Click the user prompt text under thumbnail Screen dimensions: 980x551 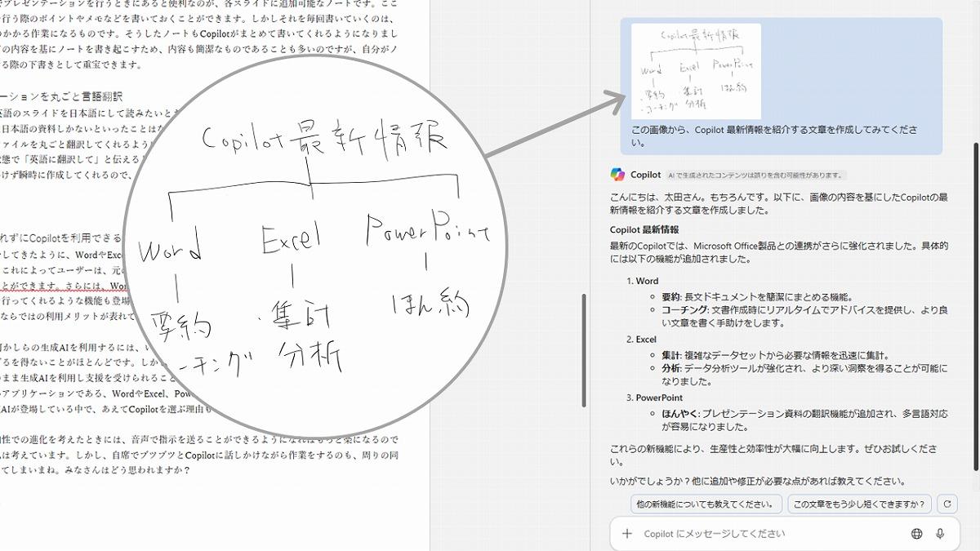tap(774, 136)
